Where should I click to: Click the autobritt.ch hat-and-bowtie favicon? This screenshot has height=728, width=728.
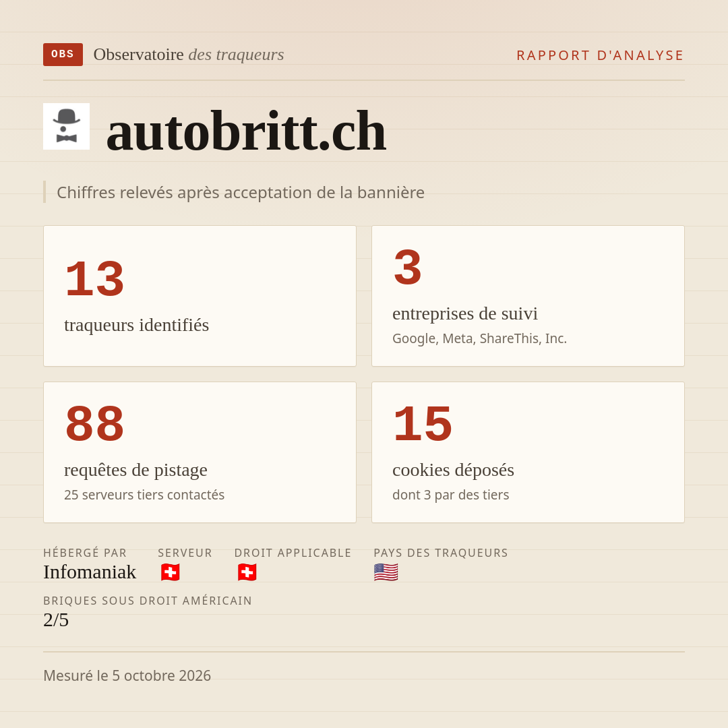click(x=66, y=126)
